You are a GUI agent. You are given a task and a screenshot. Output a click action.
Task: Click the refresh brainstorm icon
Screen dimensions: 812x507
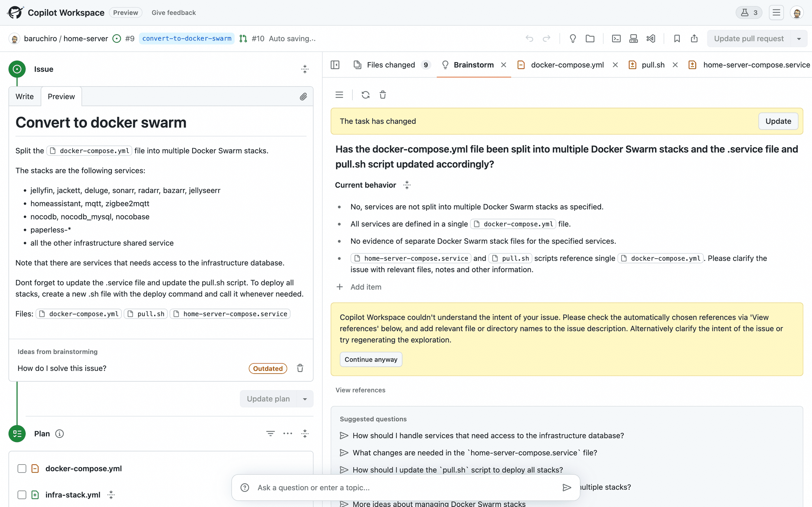click(365, 95)
